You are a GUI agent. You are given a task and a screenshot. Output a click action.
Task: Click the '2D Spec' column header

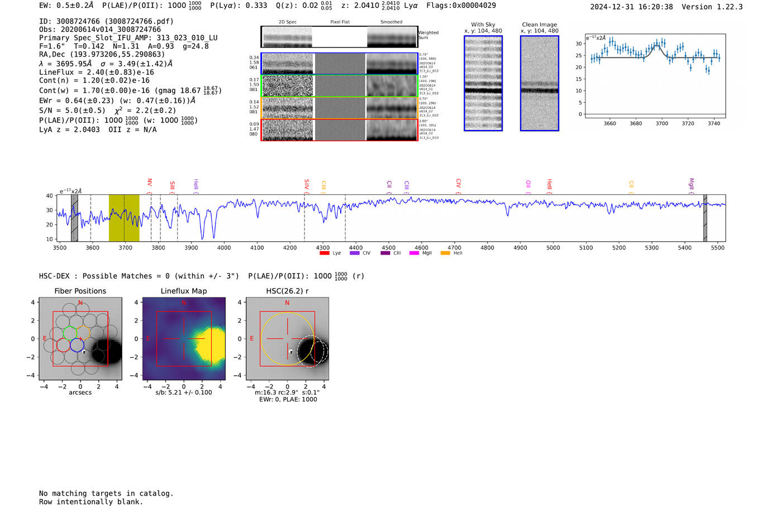(x=288, y=22)
